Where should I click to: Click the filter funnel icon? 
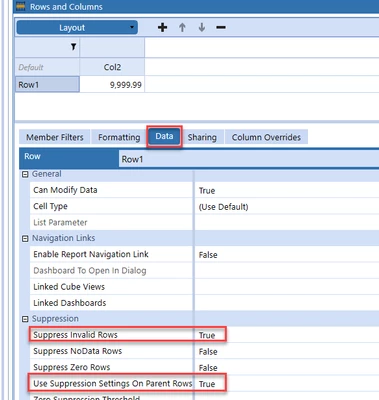(x=73, y=47)
